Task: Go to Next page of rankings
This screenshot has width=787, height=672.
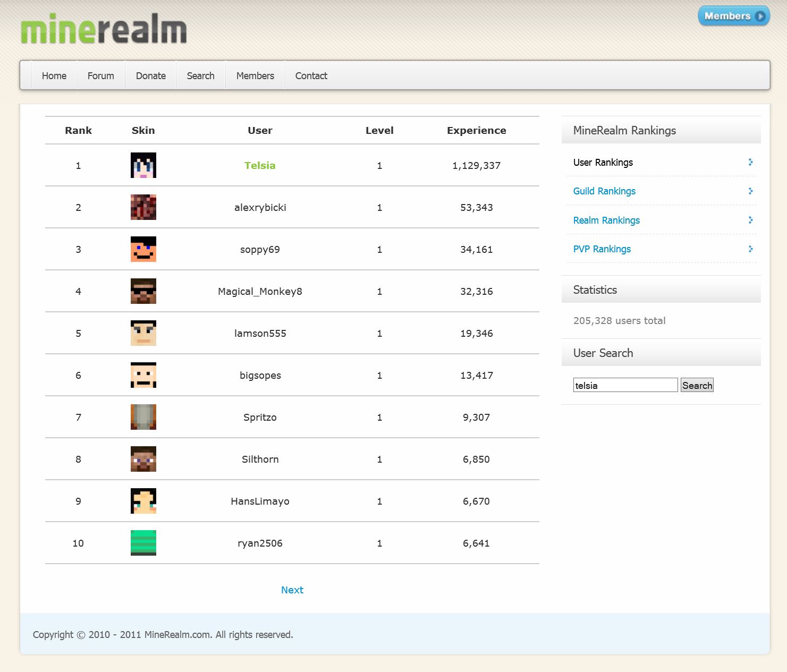Action: [x=292, y=590]
